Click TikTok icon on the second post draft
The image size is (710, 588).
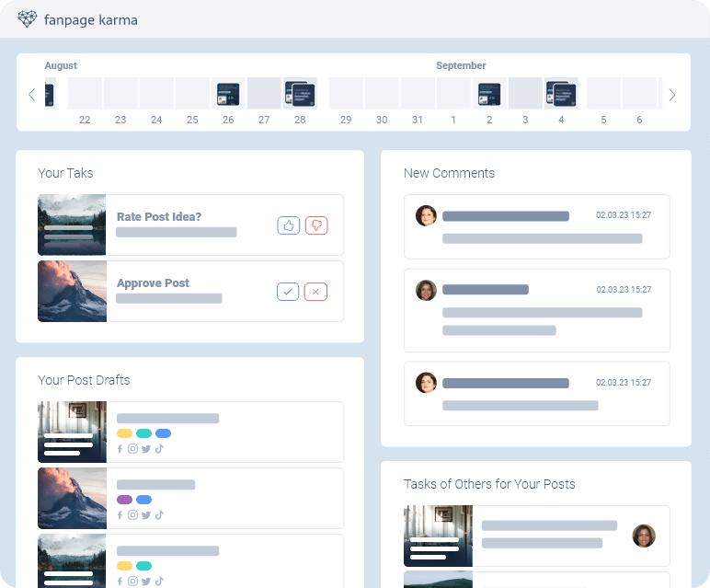click(158, 515)
